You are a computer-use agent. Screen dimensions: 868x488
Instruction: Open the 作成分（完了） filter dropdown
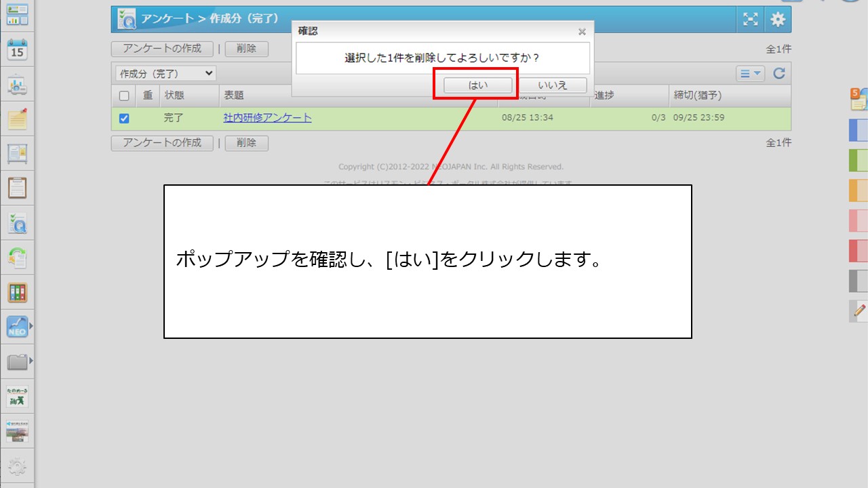point(165,73)
